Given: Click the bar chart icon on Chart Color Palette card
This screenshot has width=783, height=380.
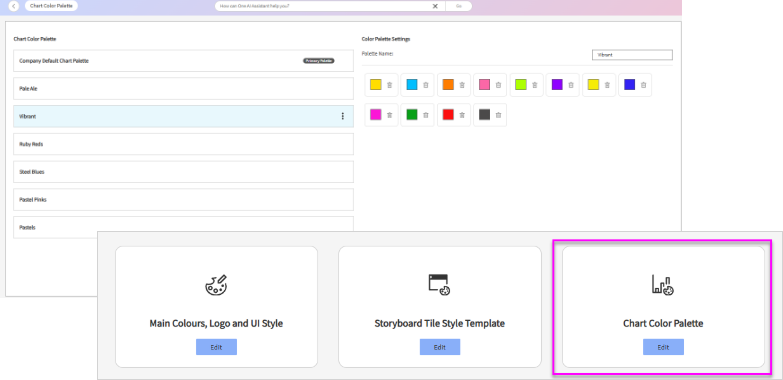Looking at the screenshot, I should pyautogui.click(x=663, y=285).
